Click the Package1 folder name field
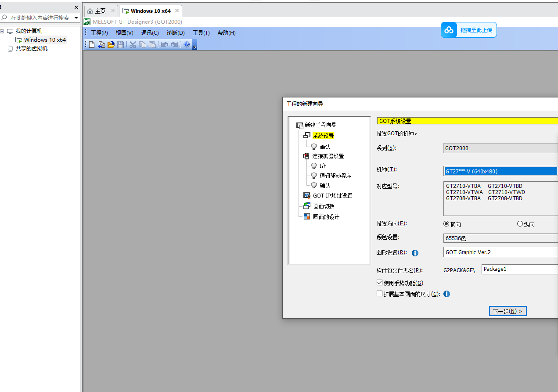 (x=520, y=269)
